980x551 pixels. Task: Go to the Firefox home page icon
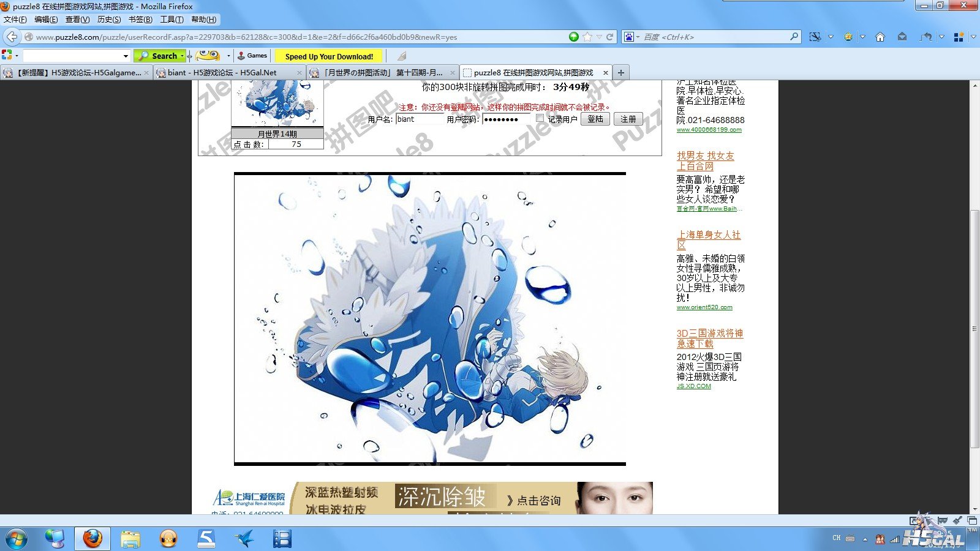[x=880, y=37]
